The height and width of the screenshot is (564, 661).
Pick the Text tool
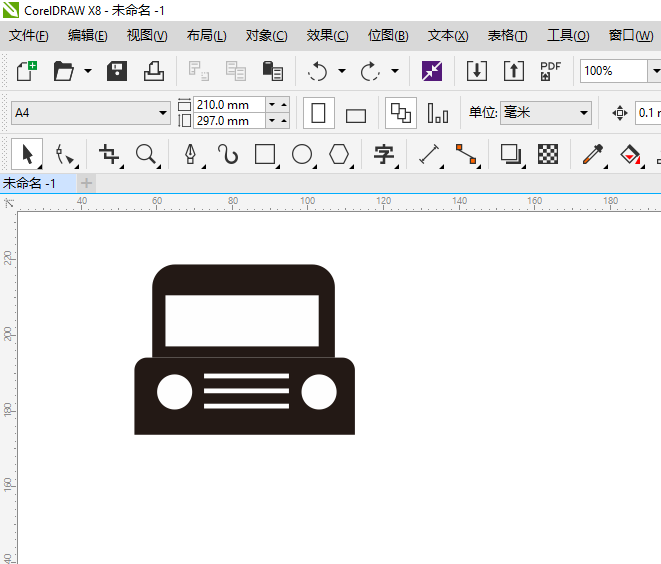(x=384, y=154)
